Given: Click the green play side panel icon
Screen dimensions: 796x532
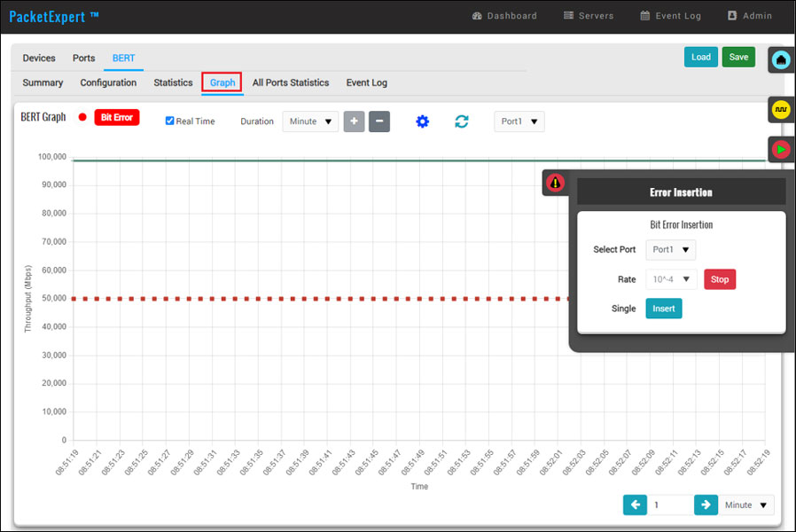Looking at the screenshot, I should tap(781, 149).
